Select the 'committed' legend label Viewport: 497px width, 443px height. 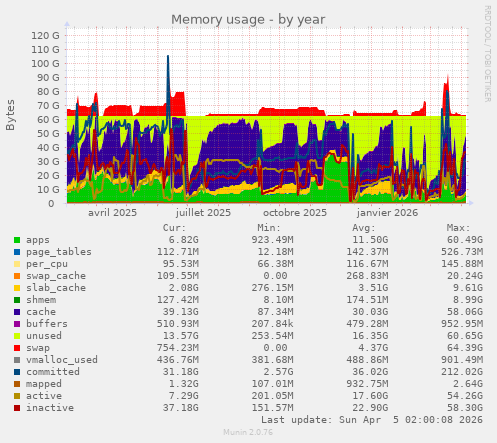click(x=53, y=372)
